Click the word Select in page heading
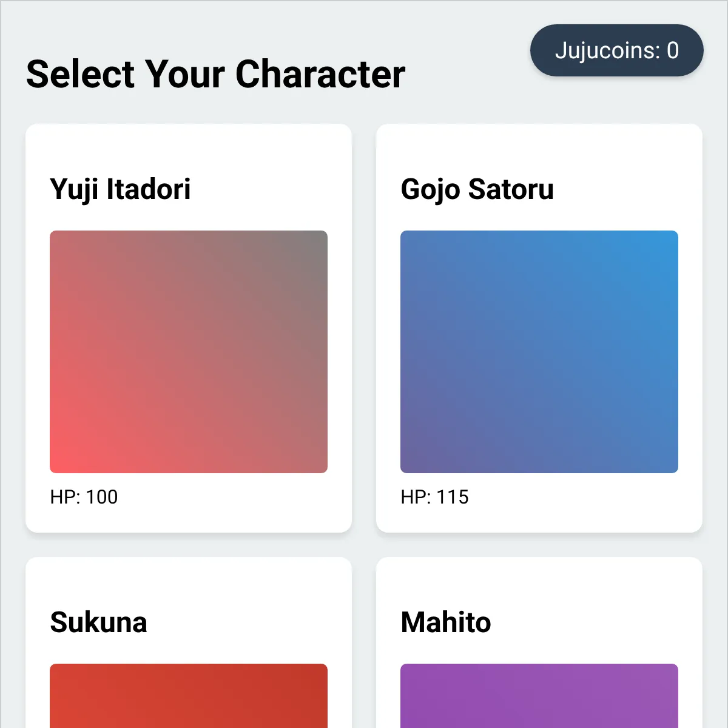The height and width of the screenshot is (728, 728). point(80,74)
